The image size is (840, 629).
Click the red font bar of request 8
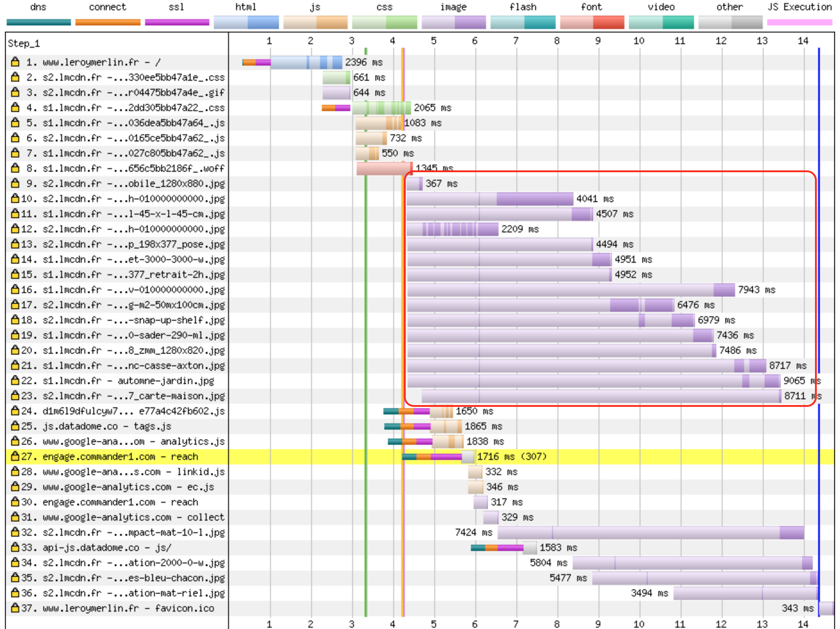coord(384,168)
